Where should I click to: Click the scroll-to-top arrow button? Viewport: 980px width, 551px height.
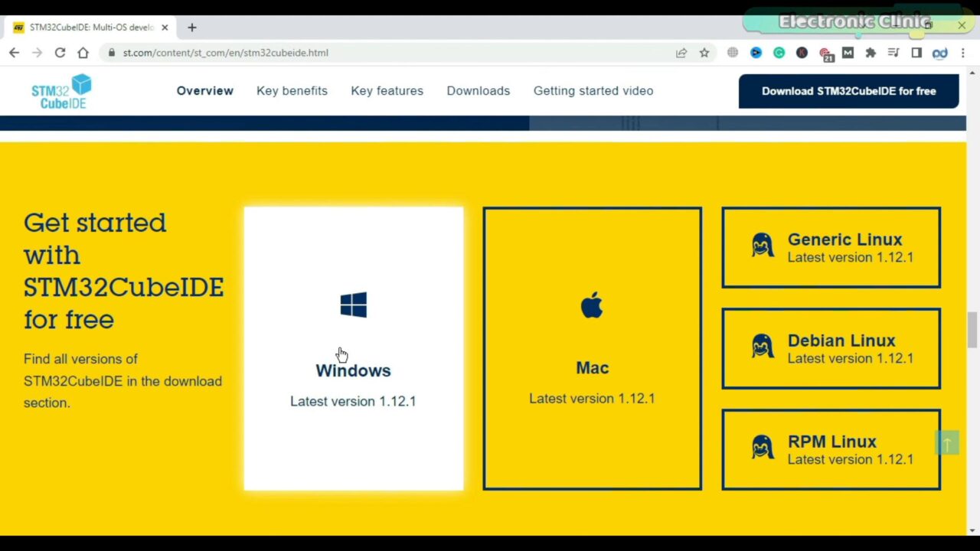[x=947, y=443]
